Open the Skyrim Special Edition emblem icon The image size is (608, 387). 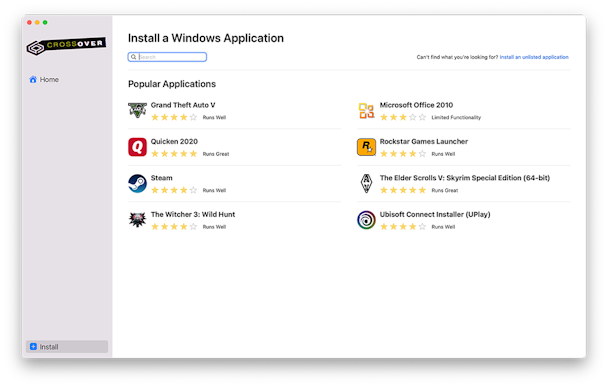366,183
